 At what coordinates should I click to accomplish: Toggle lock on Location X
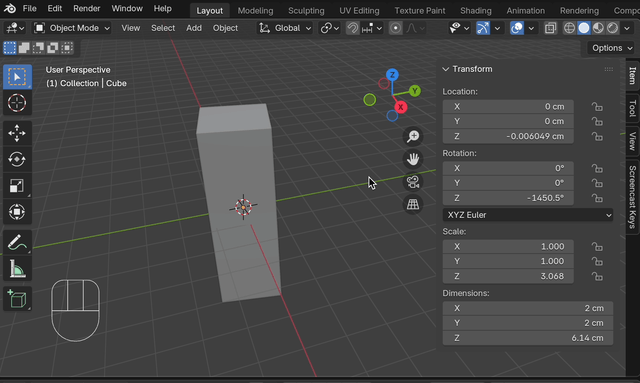coord(597,107)
